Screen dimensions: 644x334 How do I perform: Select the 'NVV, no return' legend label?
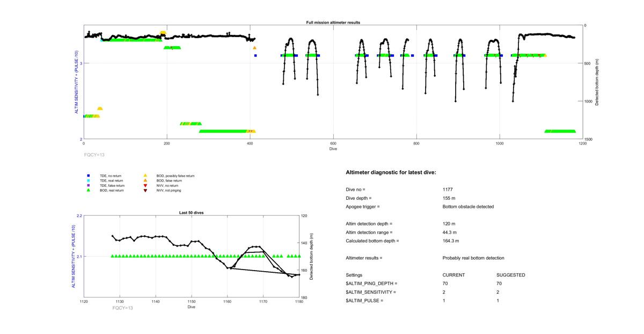(x=169, y=185)
